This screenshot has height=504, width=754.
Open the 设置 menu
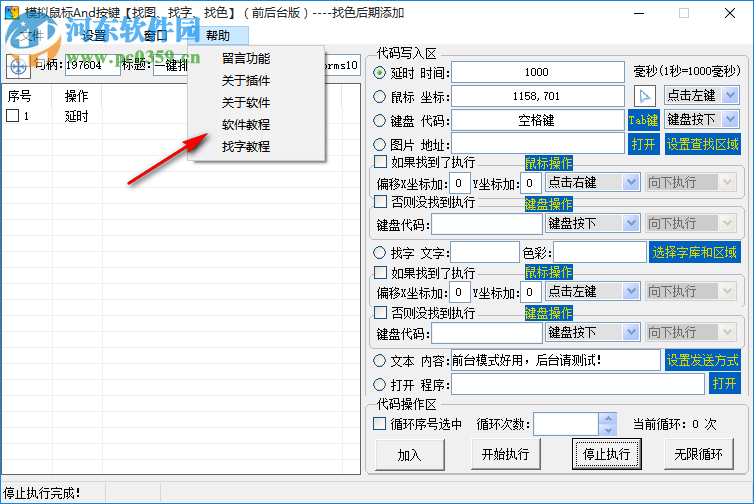coord(93,36)
